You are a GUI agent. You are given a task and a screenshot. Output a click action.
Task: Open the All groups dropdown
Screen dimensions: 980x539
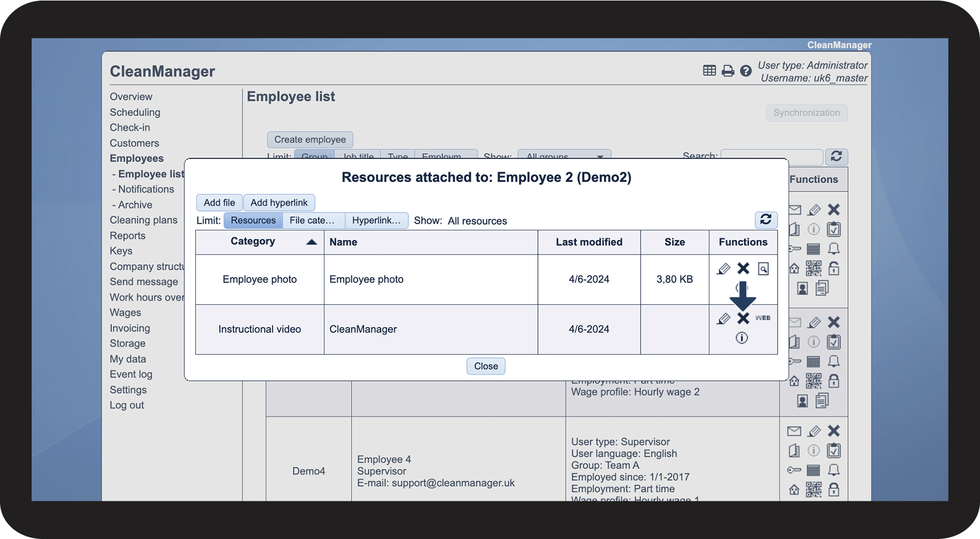tap(564, 157)
